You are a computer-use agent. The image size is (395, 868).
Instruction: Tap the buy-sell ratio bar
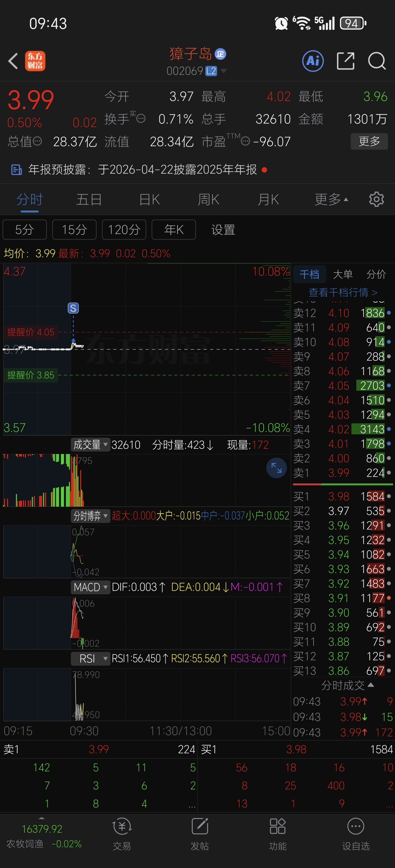[343, 484]
